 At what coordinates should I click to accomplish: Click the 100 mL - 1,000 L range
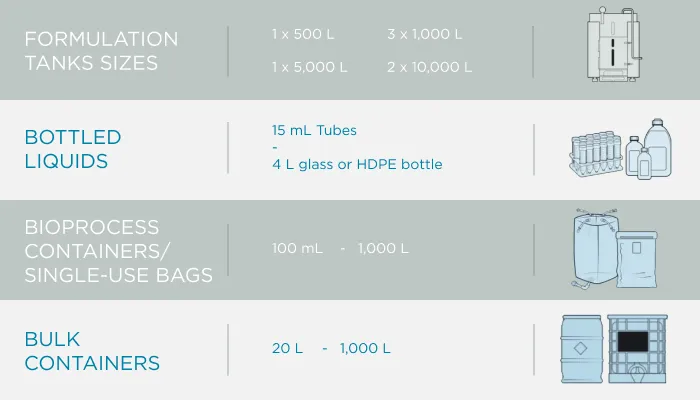click(340, 248)
